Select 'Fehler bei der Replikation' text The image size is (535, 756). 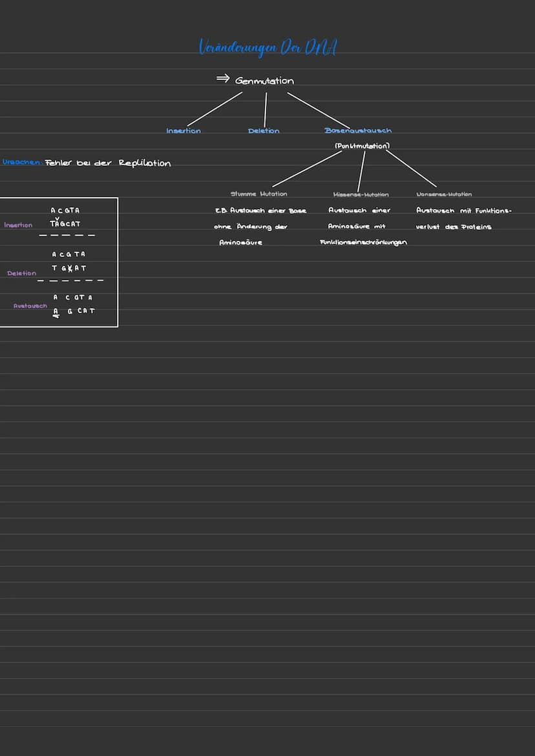point(108,163)
